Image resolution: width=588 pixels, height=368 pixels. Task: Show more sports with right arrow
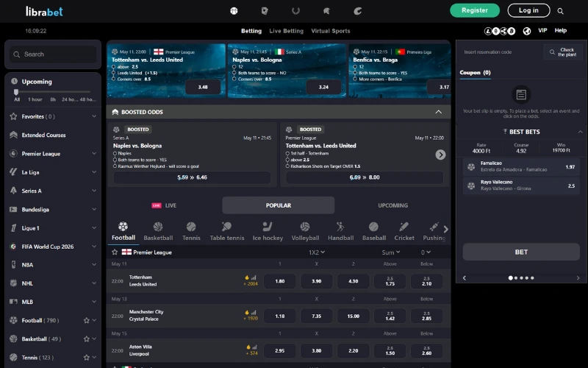click(x=446, y=229)
